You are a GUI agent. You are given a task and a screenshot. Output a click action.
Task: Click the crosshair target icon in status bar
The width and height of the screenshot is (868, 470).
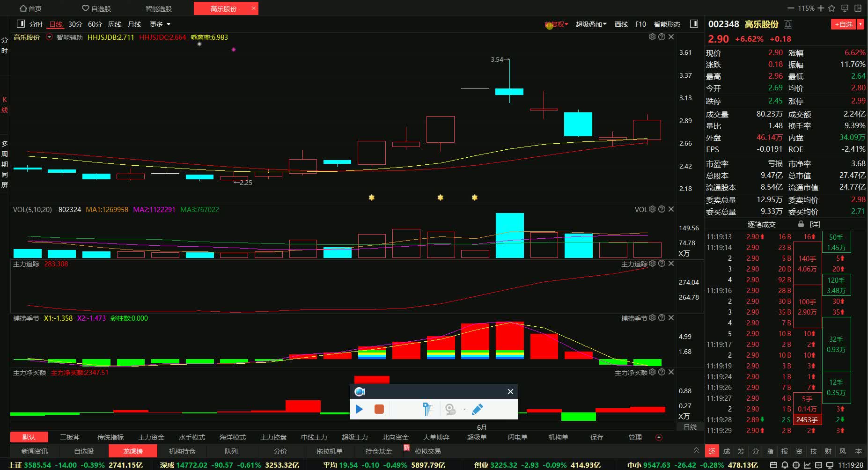pos(796,465)
